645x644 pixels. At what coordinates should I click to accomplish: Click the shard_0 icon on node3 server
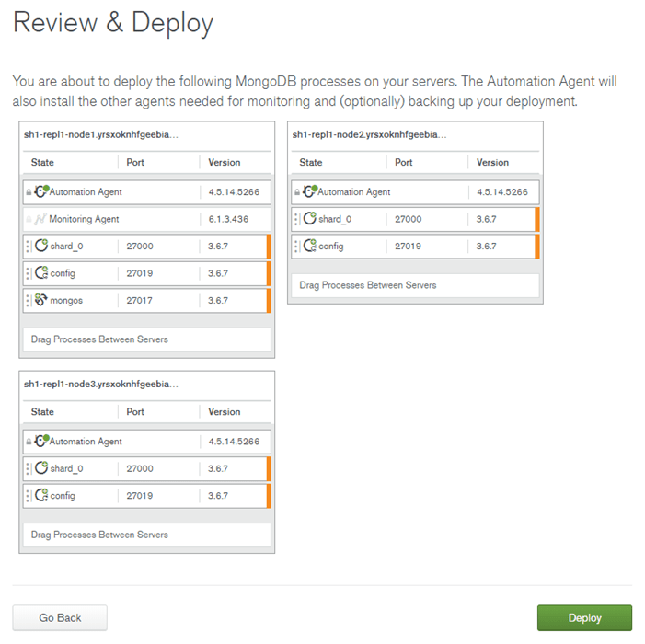41,467
